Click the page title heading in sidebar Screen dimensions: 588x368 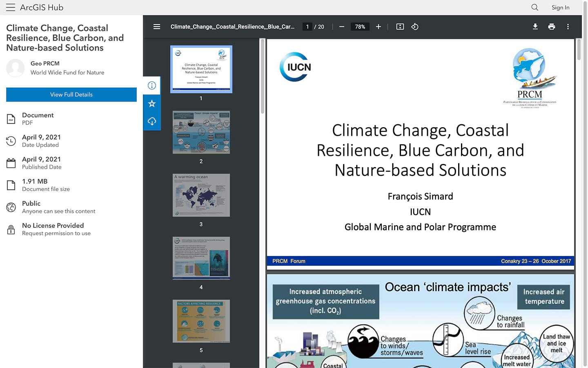point(65,38)
